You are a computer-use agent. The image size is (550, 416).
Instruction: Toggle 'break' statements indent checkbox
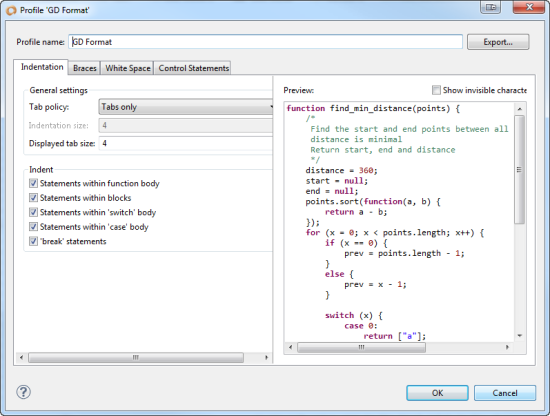[33, 241]
